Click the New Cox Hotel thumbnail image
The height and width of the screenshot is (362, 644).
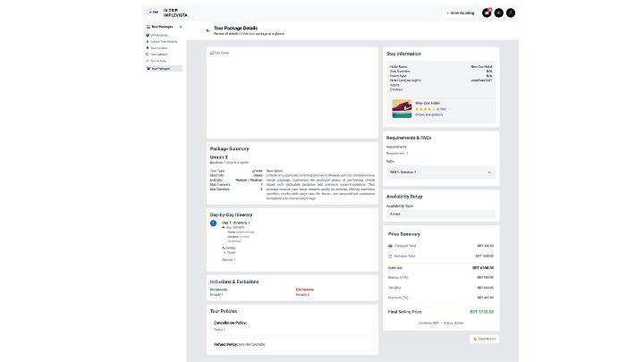pos(400,107)
